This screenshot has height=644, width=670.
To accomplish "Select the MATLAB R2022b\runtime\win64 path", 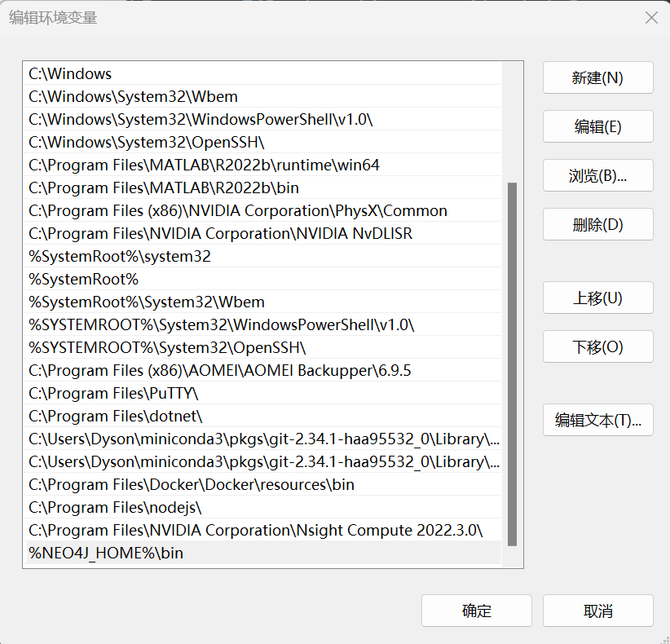I will click(x=262, y=165).
